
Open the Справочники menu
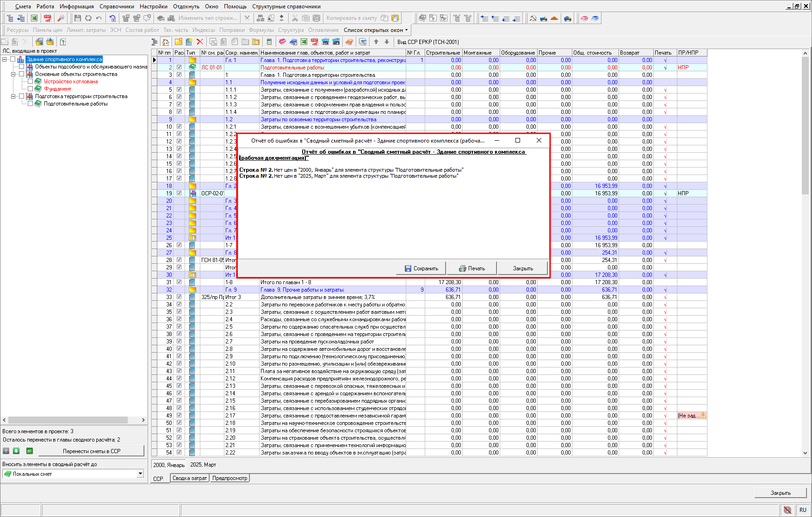click(x=117, y=6)
